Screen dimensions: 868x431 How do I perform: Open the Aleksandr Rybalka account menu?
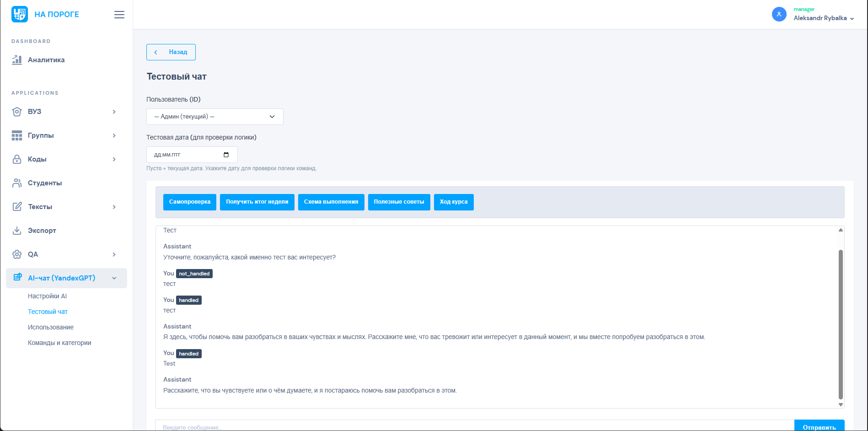824,18
